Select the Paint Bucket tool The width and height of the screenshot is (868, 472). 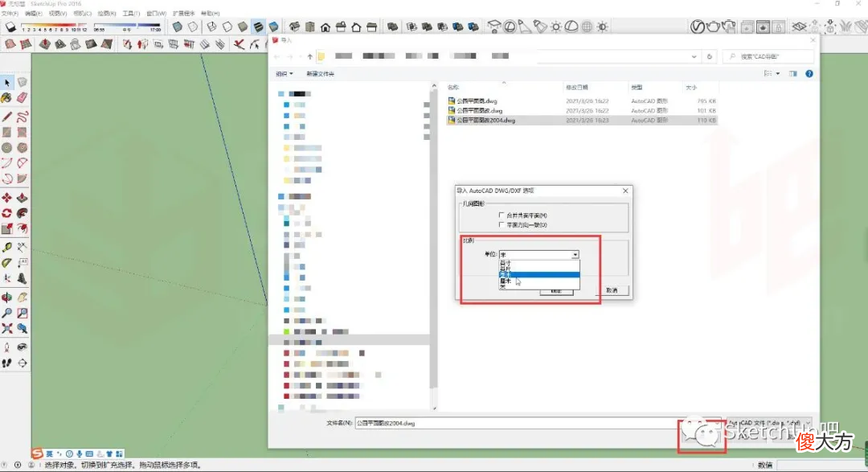pos(6,98)
